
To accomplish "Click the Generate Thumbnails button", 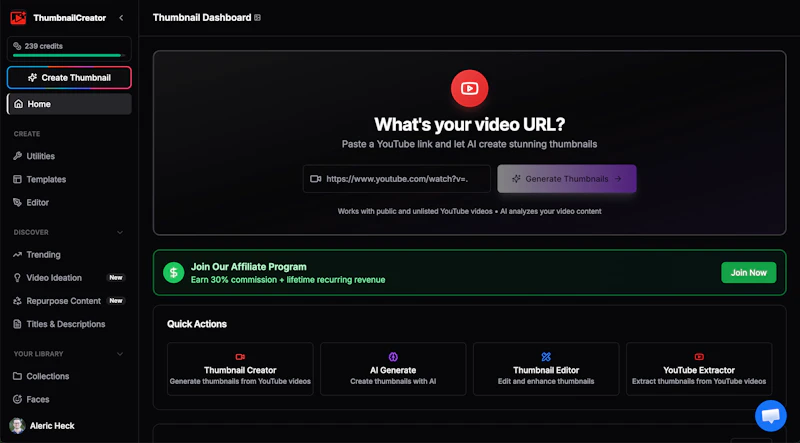I will point(567,179).
